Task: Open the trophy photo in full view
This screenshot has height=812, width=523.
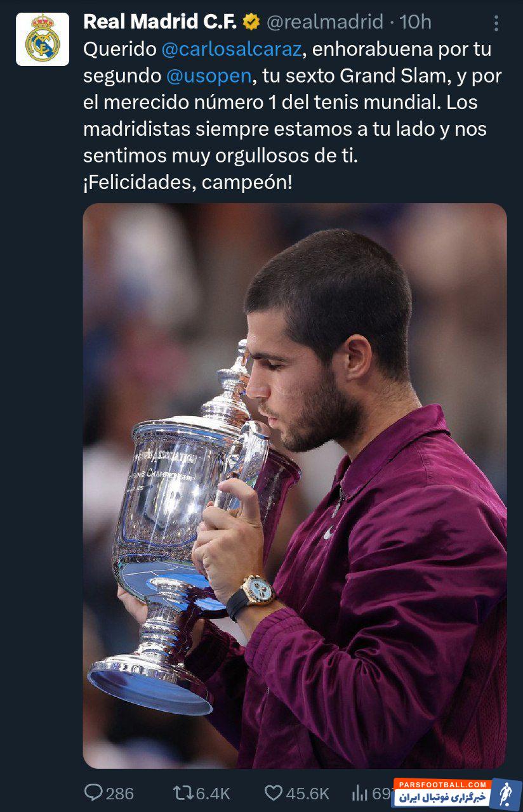Action: pyautogui.click(x=295, y=486)
